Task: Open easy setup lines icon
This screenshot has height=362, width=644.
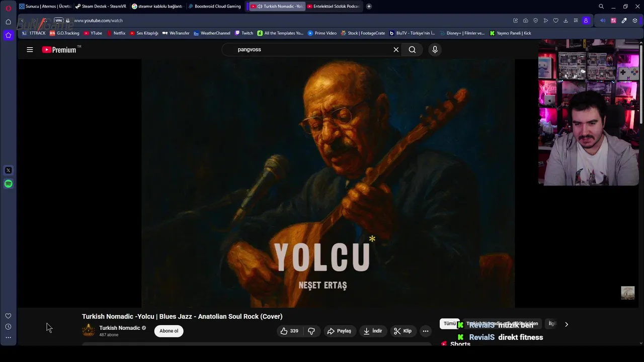Action: click(576, 21)
